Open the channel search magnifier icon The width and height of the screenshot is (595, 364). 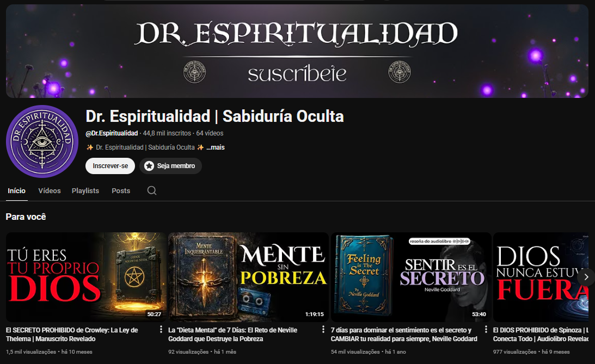pos(152,190)
